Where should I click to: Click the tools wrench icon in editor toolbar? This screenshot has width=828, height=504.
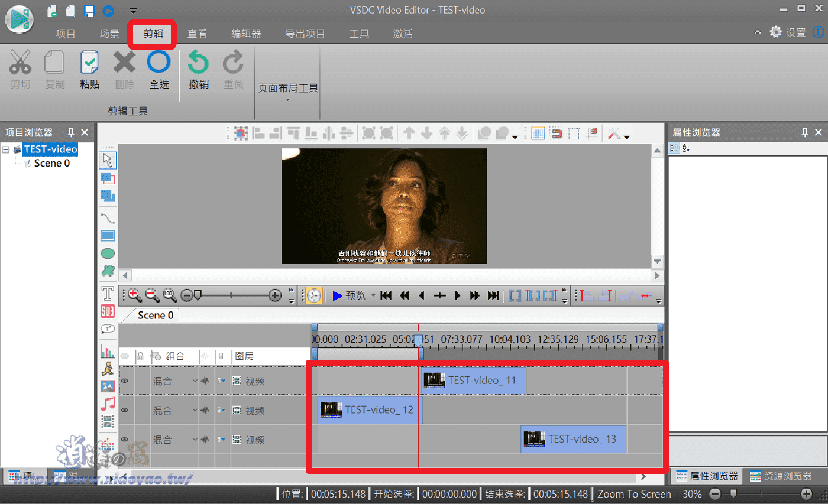[x=614, y=133]
